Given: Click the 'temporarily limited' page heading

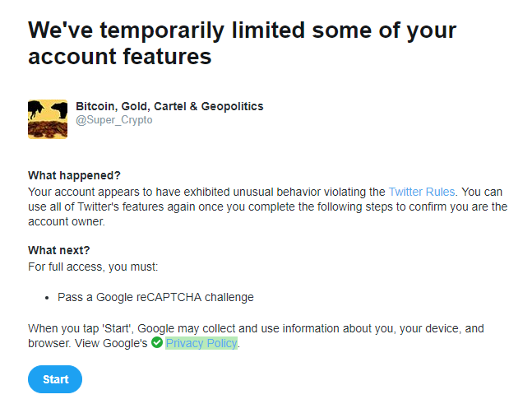Looking at the screenshot, I should [242, 43].
